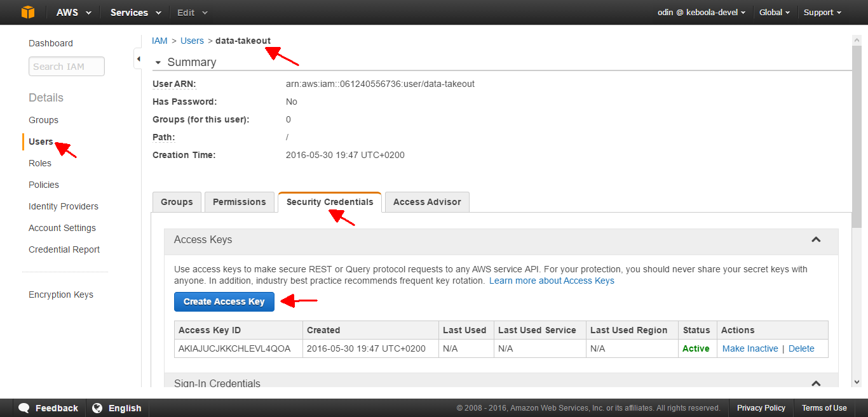Image resolution: width=868 pixels, height=417 pixels.
Task: Collapse the Summary section triangle
Action: click(158, 63)
